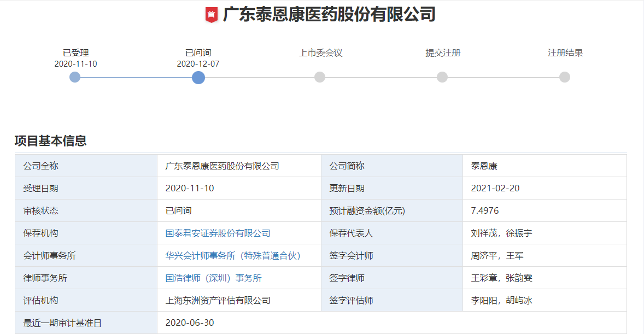Click the 泰恩康 short name value
644x334 pixels.
tap(484, 166)
